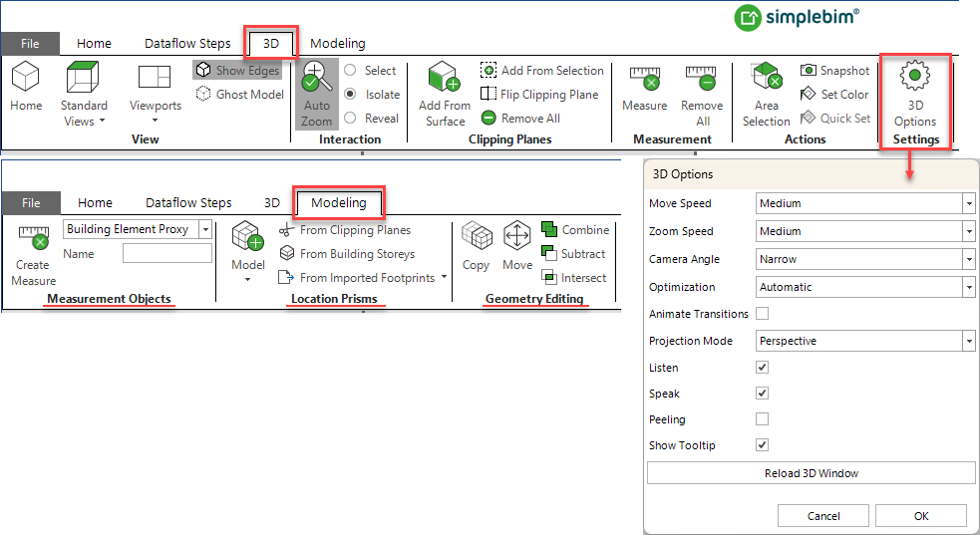Click the Subtract geometry tool
Image resolution: width=980 pixels, height=535 pixels.
click(x=573, y=254)
